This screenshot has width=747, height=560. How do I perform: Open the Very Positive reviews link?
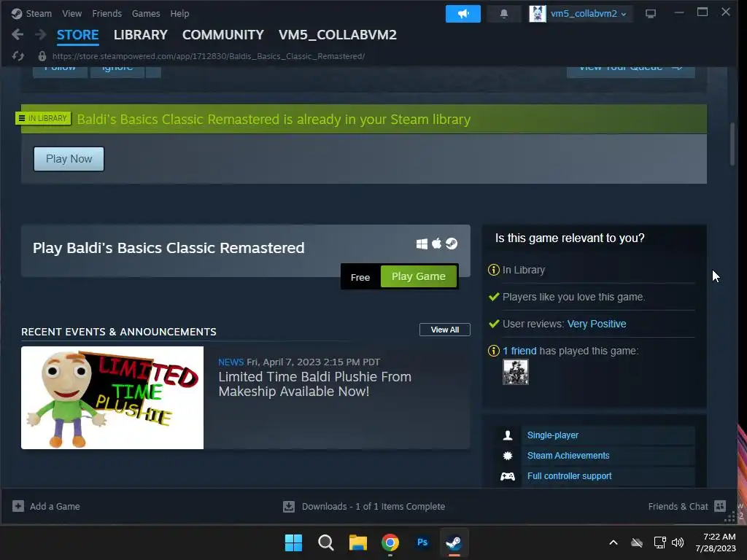click(x=597, y=324)
